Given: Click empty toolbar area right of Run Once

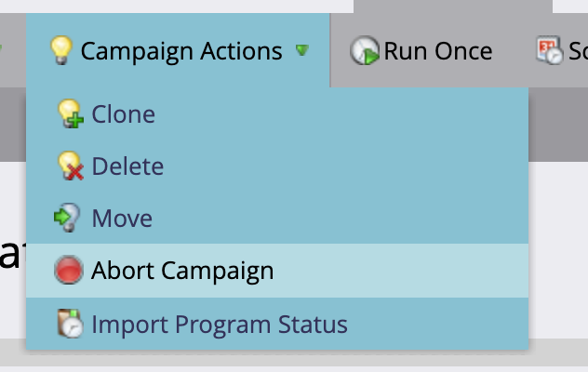Looking at the screenshot, I should 514,50.
